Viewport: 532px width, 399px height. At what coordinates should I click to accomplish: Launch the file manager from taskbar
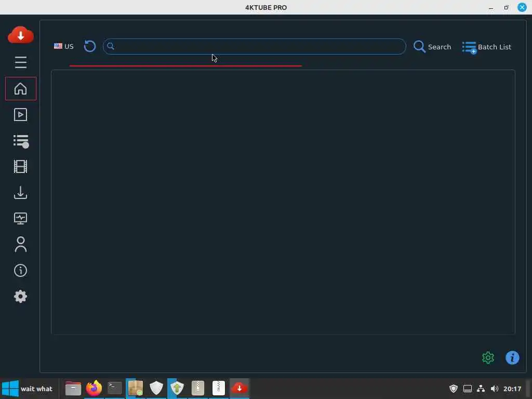[x=73, y=388]
